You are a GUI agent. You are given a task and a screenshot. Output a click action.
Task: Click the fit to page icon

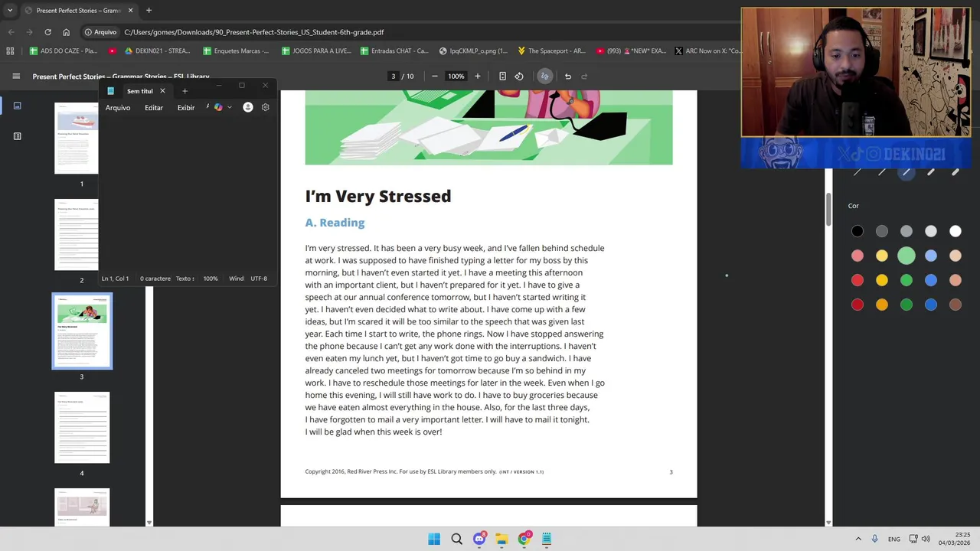[502, 76]
